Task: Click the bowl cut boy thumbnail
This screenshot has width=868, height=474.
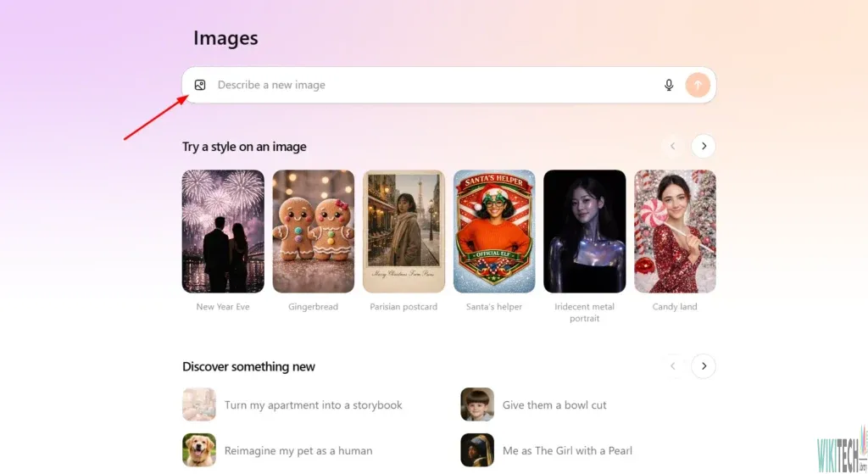Action: pyautogui.click(x=477, y=404)
